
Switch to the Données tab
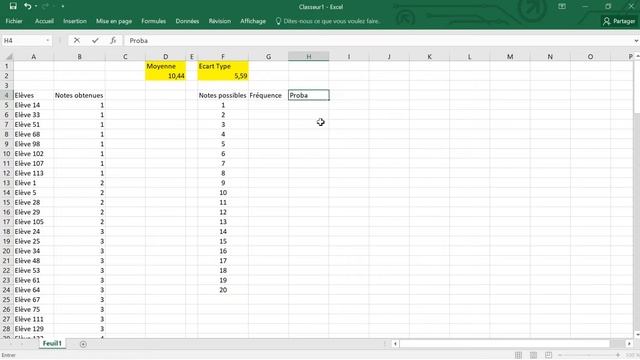coord(187,21)
